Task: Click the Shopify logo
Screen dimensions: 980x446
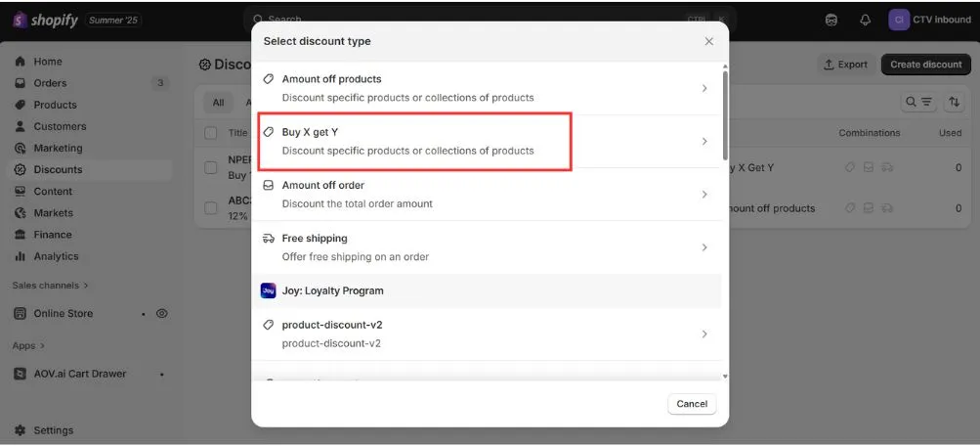Action: tap(45, 20)
